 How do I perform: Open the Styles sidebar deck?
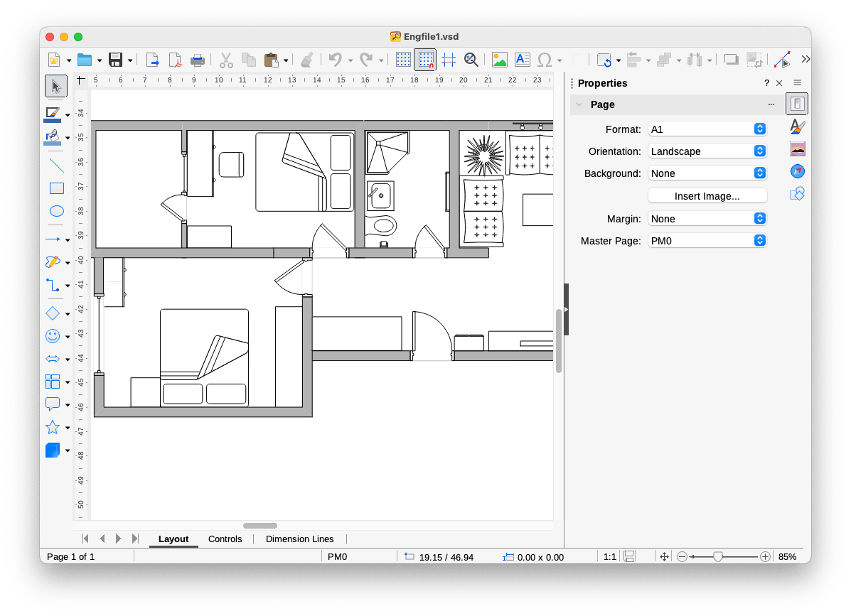click(x=797, y=127)
